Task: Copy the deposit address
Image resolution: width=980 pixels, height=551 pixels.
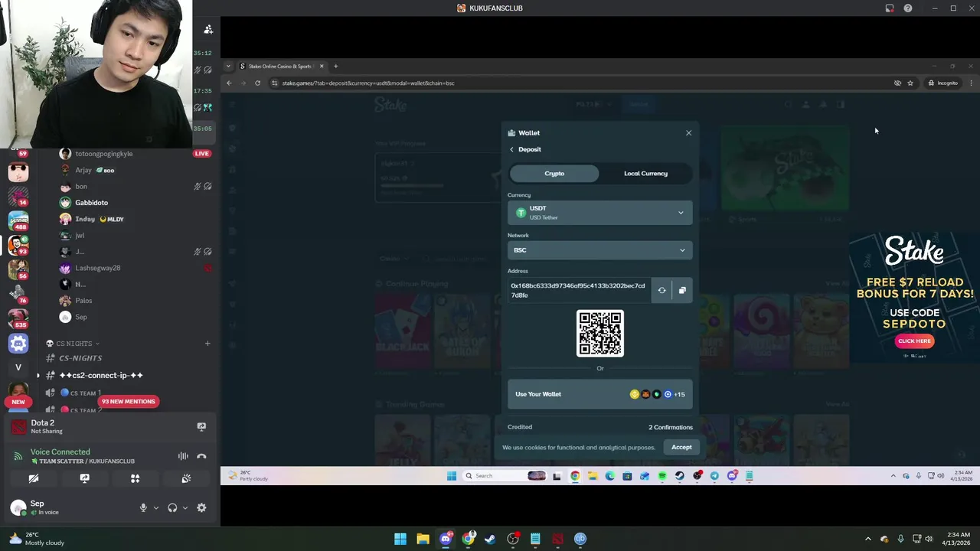Action: pyautogui.click(x=682, y=290)
